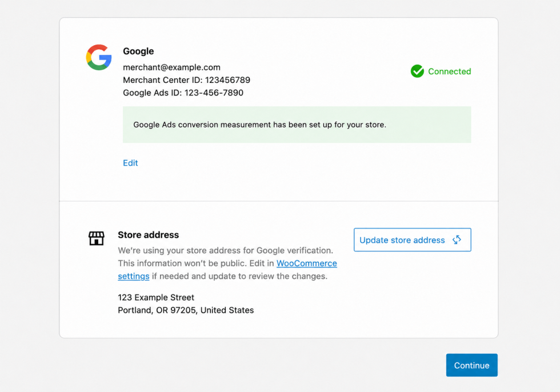Screen dimensions: 560x392
Task: Click the Portland, OR 97205, United States line
Action: (x=186, y=310)
